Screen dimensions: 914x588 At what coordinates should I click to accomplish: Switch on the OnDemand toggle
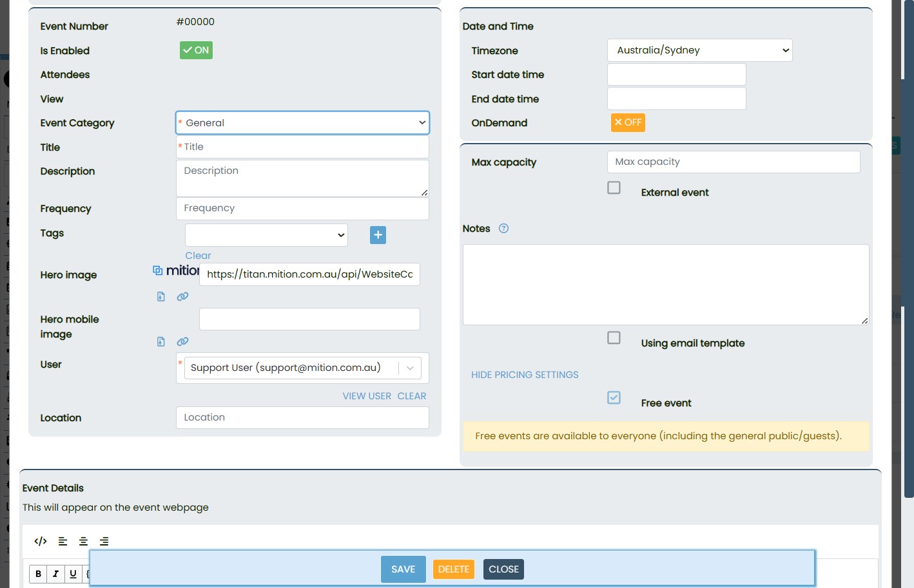(x=628, y=122)
